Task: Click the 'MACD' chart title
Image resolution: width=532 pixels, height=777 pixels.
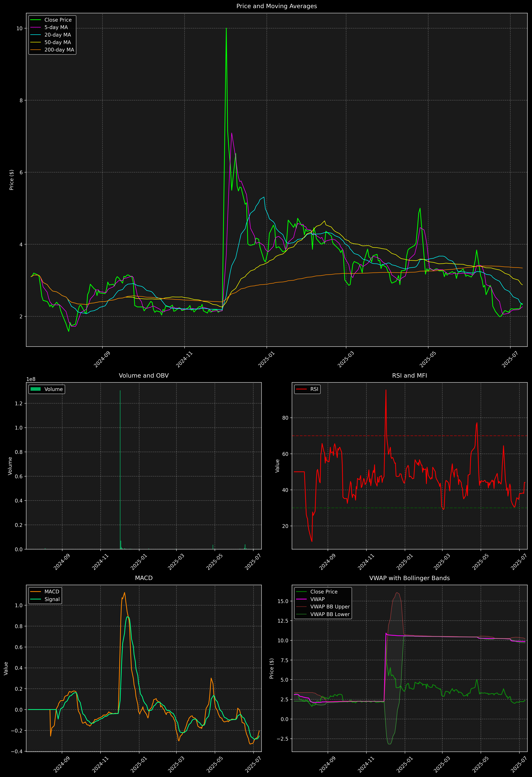Action: [144, 578]
